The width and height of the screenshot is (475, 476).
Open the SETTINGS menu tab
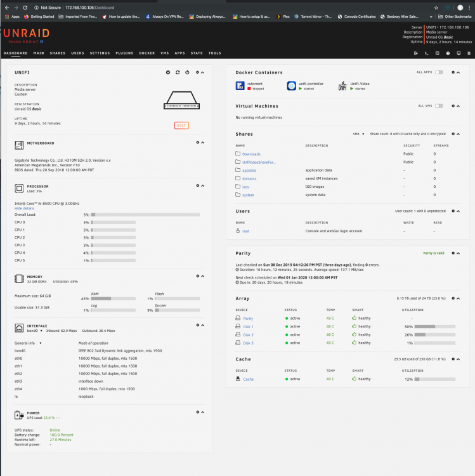[100, 53]
